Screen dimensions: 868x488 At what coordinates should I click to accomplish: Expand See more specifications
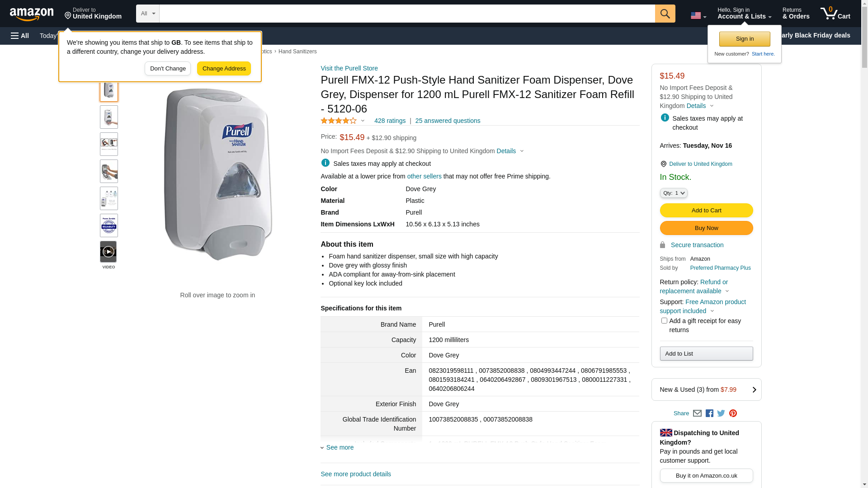340,447
